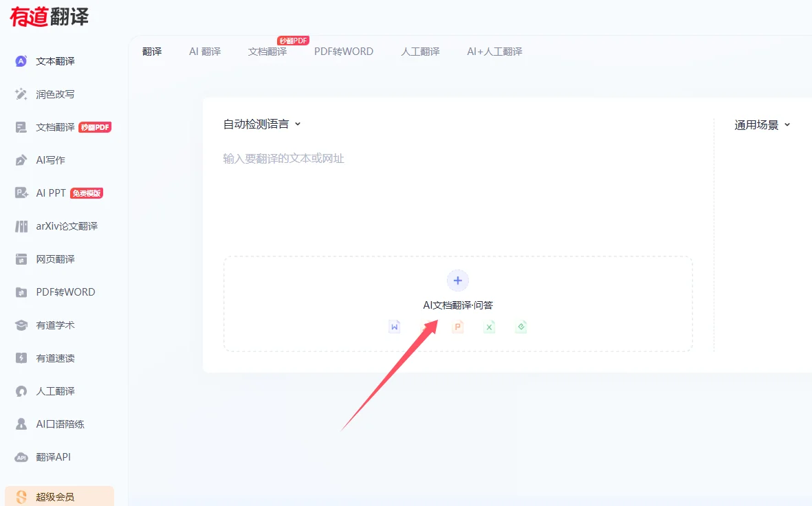Click the 有道学术 graduation cap icon
The height and width of the screenshot is (506, 812).
point(21,325)
